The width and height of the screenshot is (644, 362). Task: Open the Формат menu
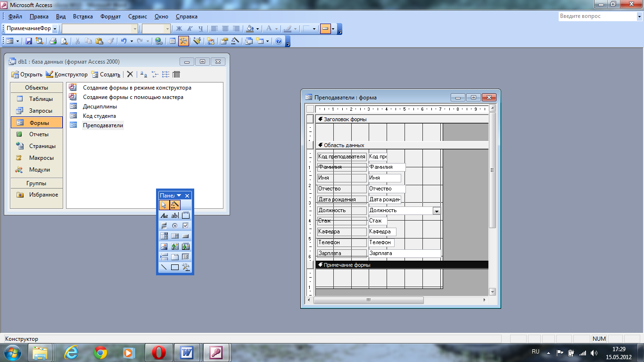[x=110, y=16]
